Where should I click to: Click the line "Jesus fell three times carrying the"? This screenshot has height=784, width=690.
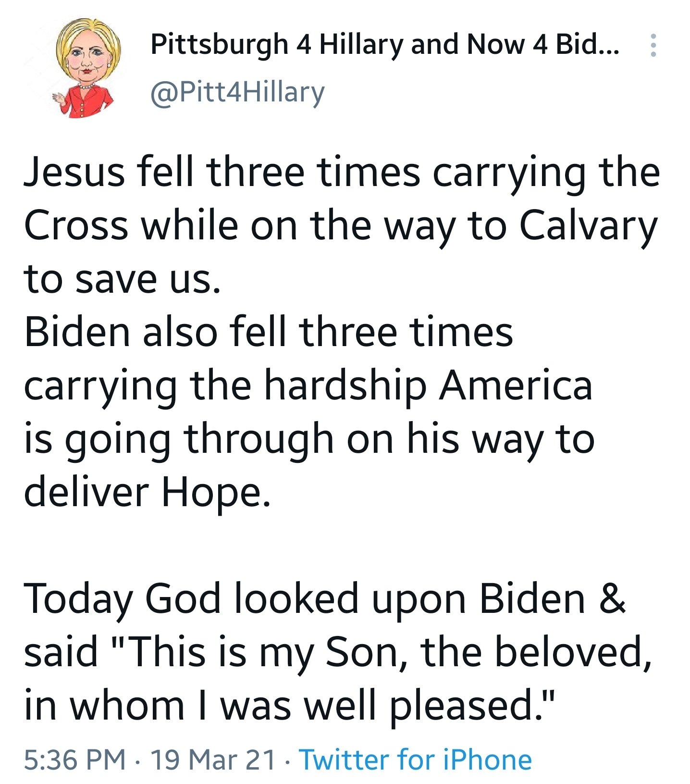pyautogui.click(x=341, y=173)
